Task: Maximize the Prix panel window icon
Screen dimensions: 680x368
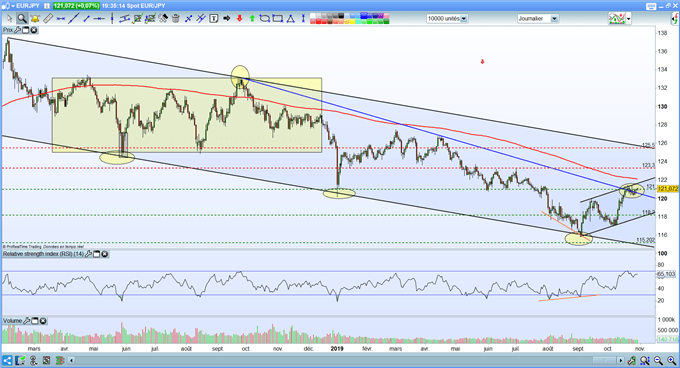Action: 26,30
